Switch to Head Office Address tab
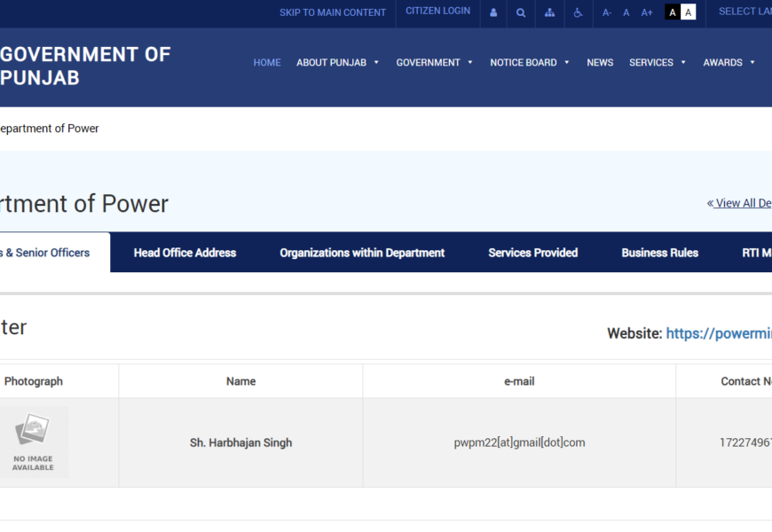772x532 pixels. [185, 253]
